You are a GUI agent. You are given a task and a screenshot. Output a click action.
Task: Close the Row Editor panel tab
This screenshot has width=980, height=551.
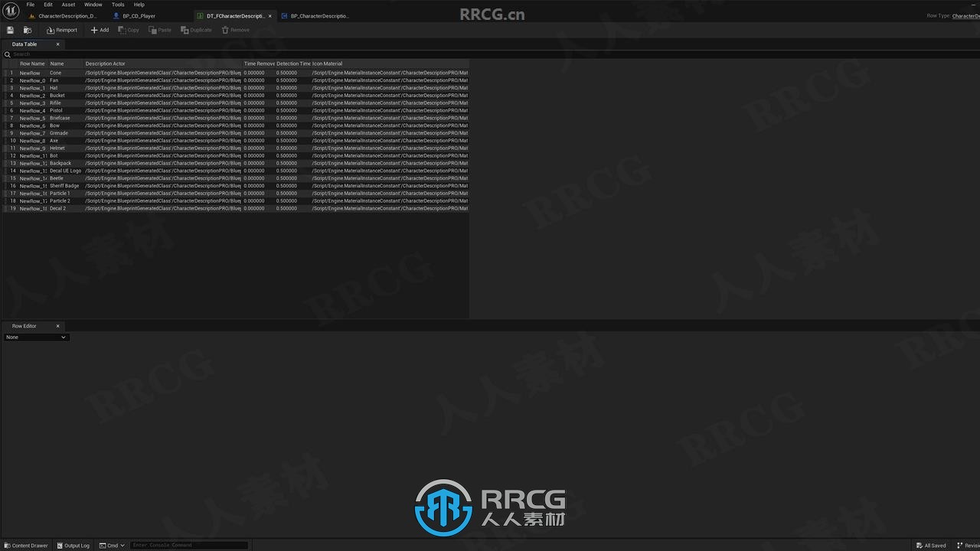tap(57, 326)
